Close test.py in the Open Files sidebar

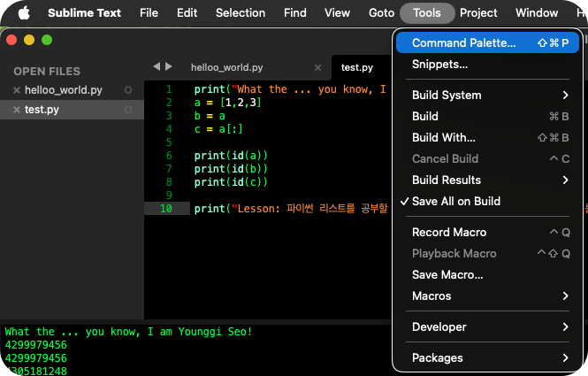17,110
